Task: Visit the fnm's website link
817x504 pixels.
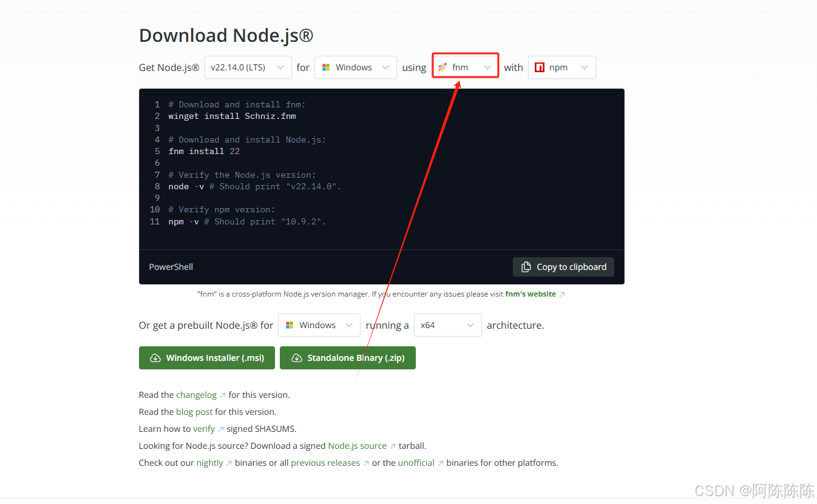Action: tap(531, 294)
